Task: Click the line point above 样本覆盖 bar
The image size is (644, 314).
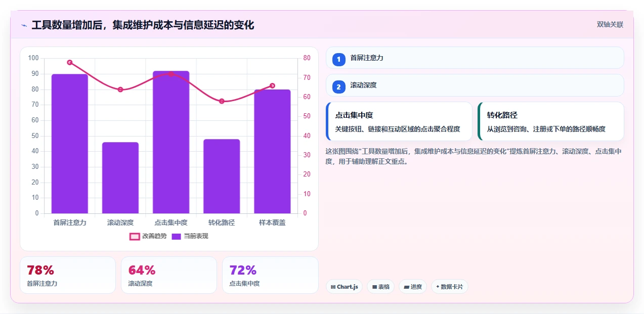Action: point(272,85)
